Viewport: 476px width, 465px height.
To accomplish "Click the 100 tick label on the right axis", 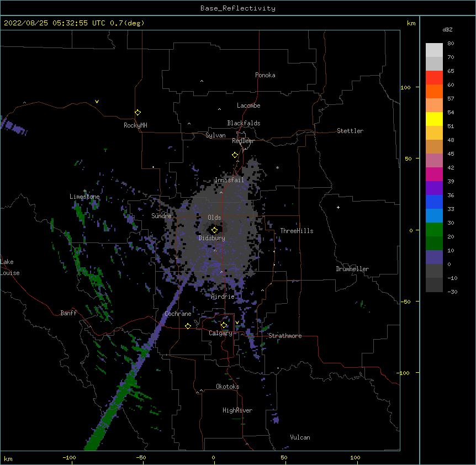I will (x=405, y=87).
